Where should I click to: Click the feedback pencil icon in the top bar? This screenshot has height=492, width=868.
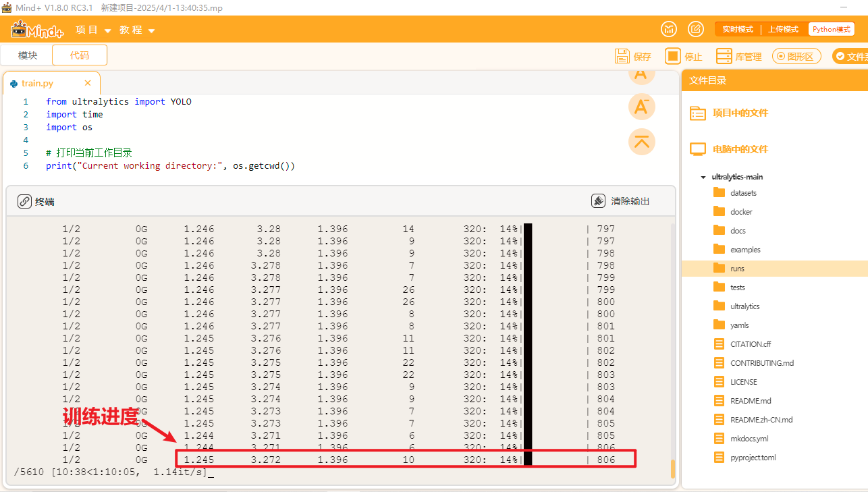pos(696,29)
